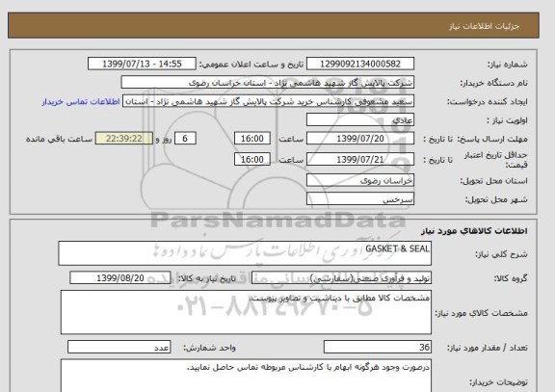Click the label شهر محل تحویل
Viewport: 555px width, 392px height.
[496, 199]
